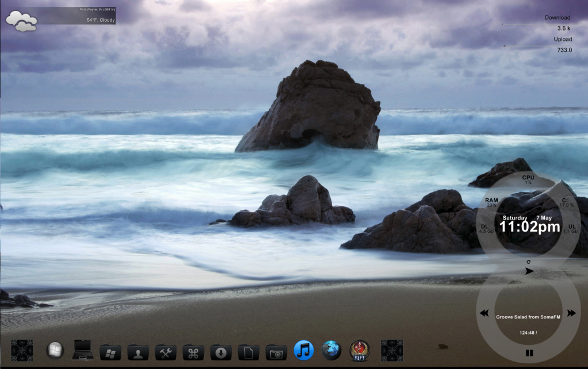This screenshot has height=369, width=588.
Task: Open the laptop computer icon
Action: (x=83, y=349)
